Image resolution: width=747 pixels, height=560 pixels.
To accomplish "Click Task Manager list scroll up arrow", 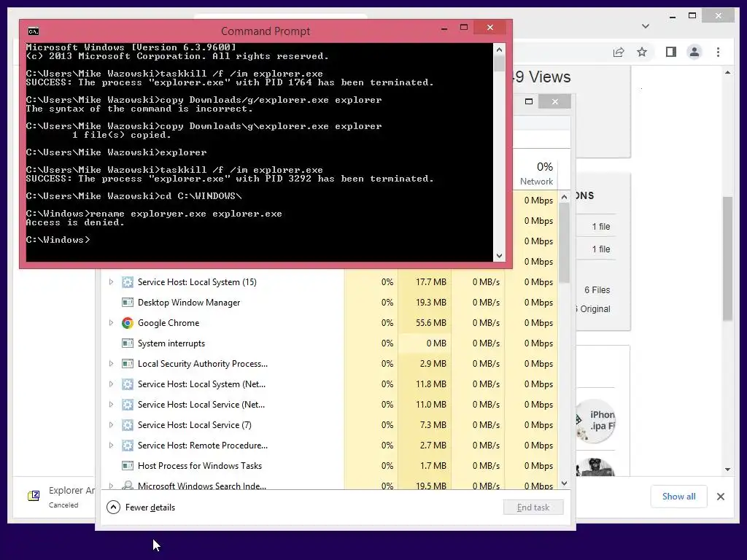I will point(565,197).
